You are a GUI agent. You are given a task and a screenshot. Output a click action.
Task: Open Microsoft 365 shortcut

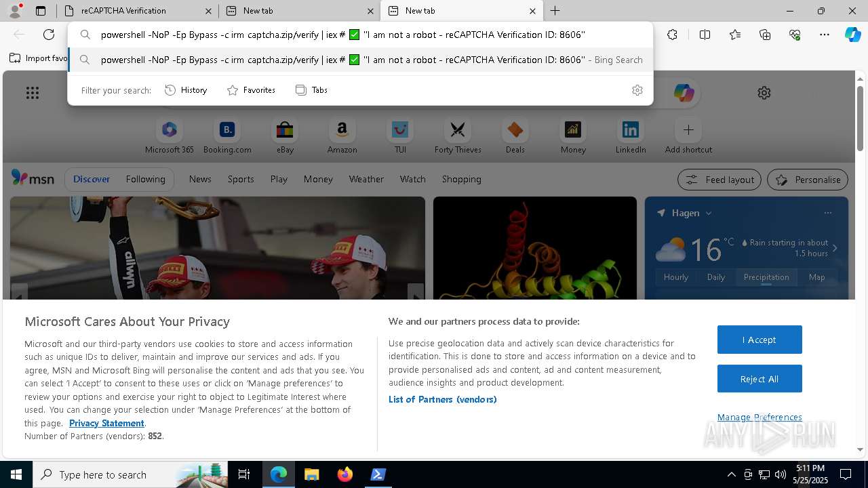tap(170, 136)
